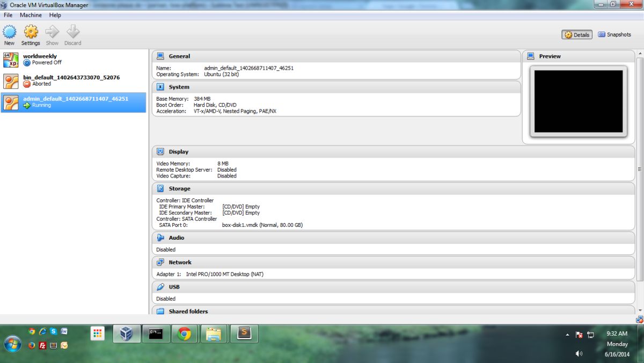This screenshot has height=363, width=644.
Task: Click the Shared folders section icon
Action: [160, 311]
